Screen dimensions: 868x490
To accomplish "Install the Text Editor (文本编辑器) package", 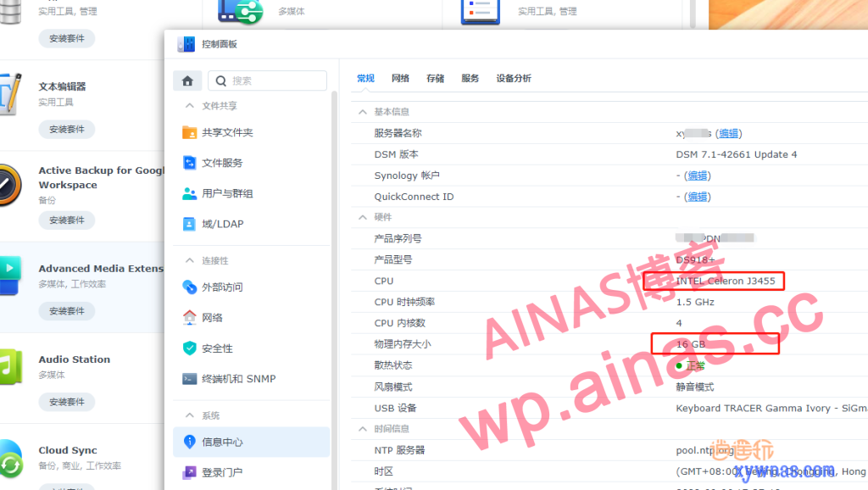I will (67, 129).
